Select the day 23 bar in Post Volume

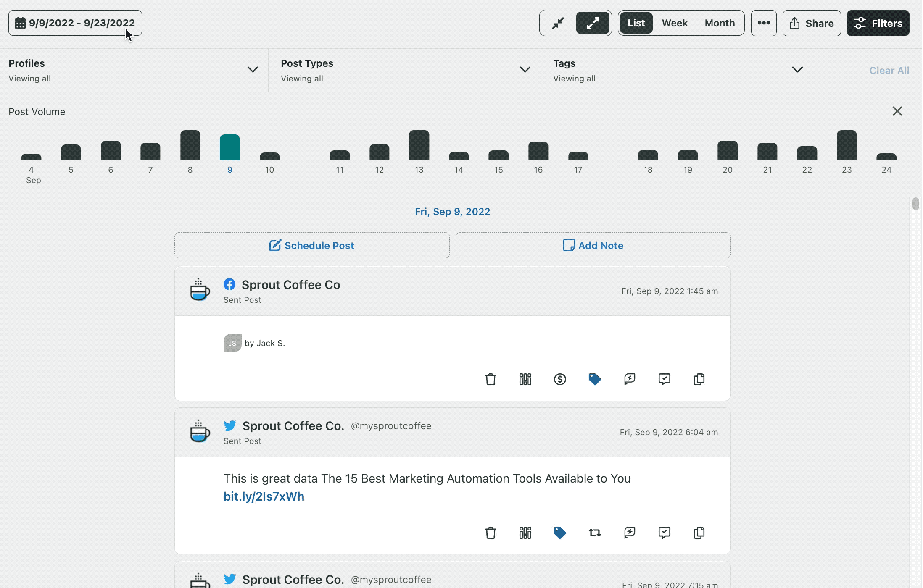[847, 145]
